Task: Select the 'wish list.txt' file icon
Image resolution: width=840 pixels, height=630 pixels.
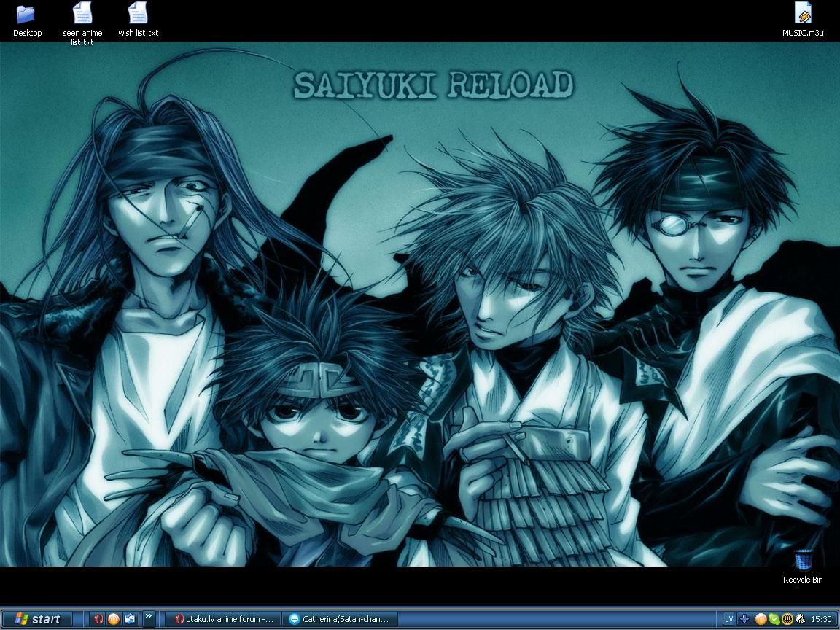Action: [139, 20]
